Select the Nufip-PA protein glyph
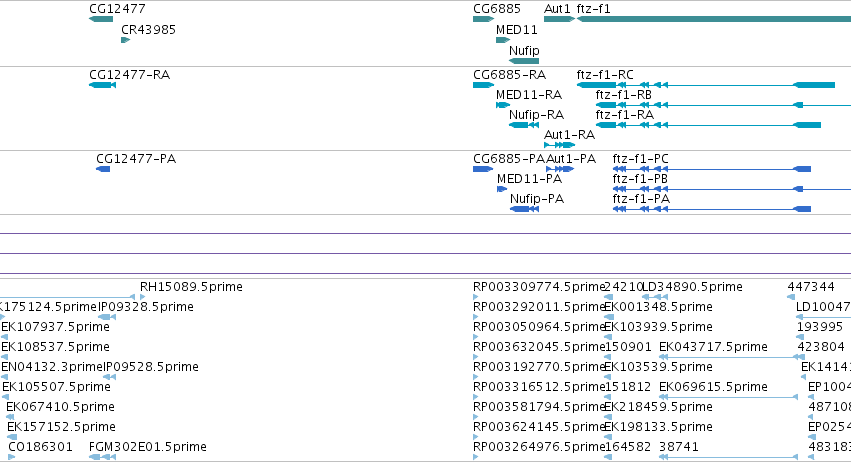 pos(524,209)
